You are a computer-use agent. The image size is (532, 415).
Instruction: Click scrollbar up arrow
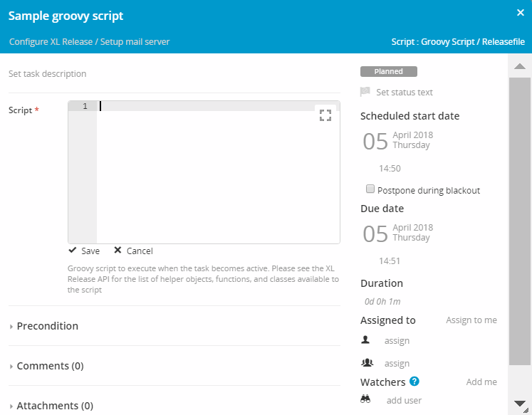[520, 65]
